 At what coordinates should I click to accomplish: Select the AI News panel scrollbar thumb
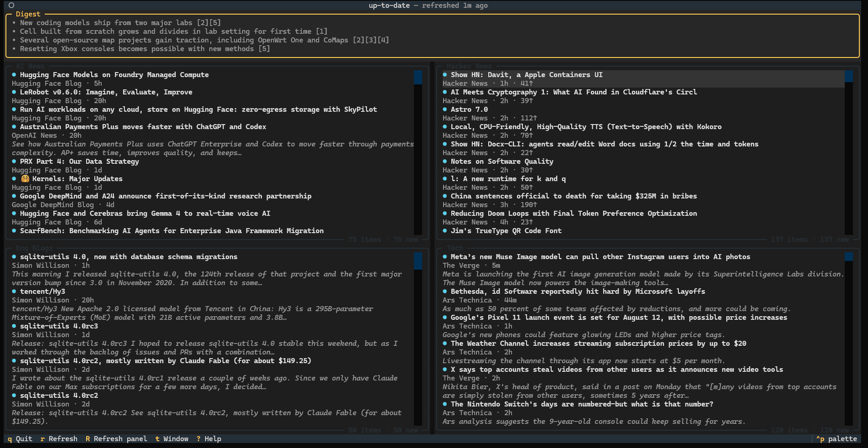coord(418,77)
